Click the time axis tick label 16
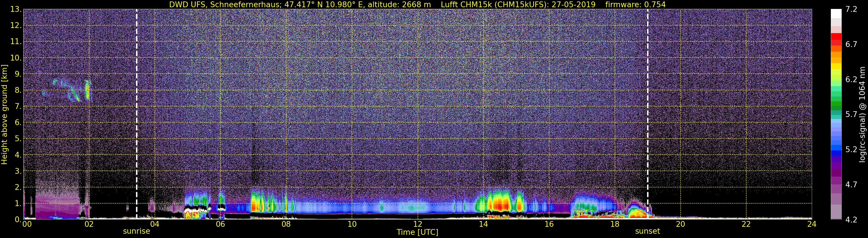The height and width of the screenshot is (238, 868). [549, 224]
